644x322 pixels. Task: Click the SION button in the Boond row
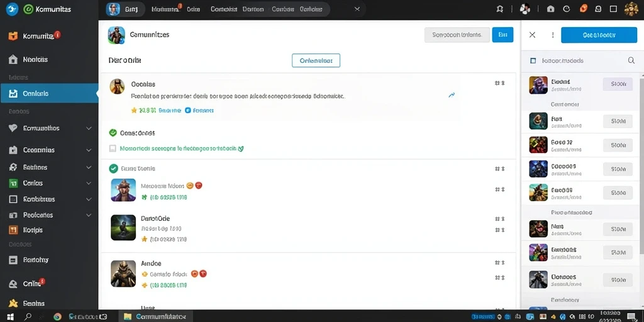click(x=618, y=84)
